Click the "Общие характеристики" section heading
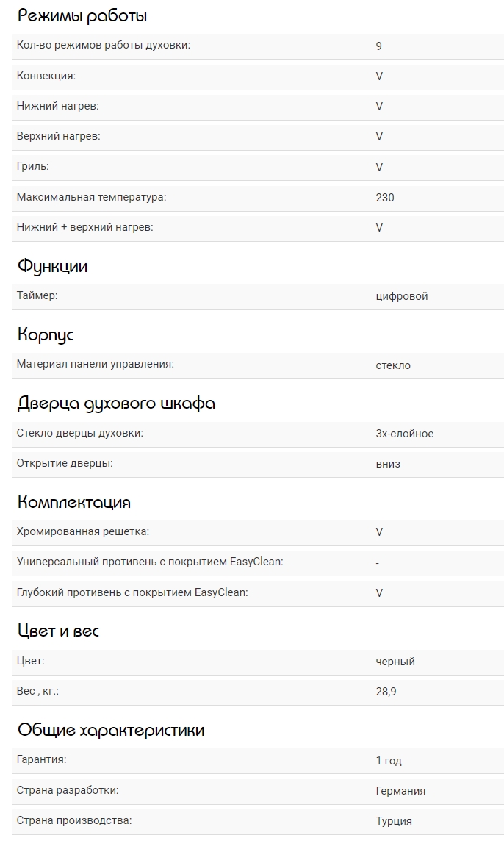 pyautogui.click(x=111, y=731)
